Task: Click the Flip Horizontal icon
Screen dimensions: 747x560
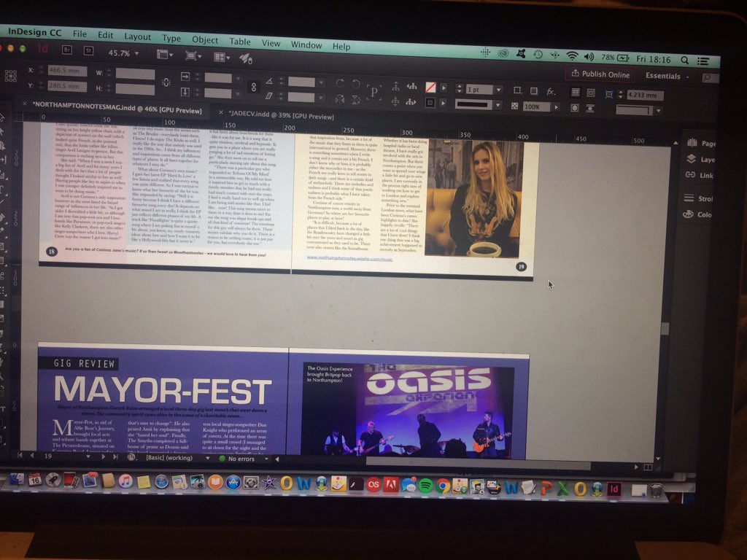Action: 340,99
